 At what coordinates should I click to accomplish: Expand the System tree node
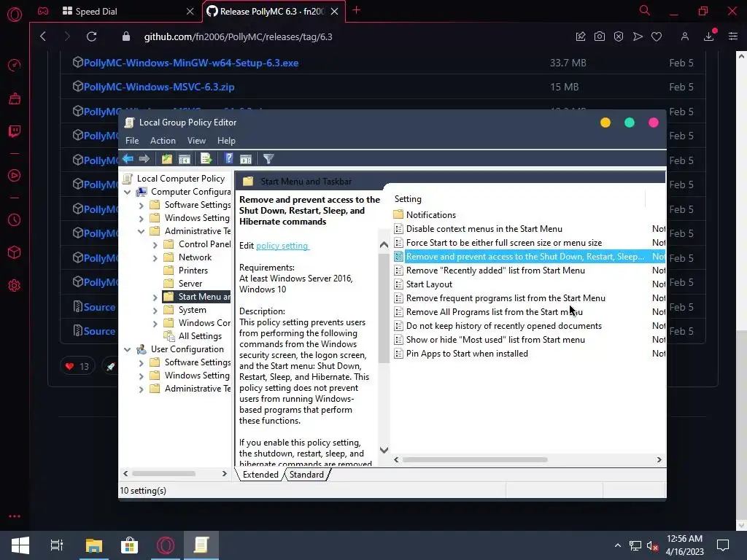(x=155, y=310)
